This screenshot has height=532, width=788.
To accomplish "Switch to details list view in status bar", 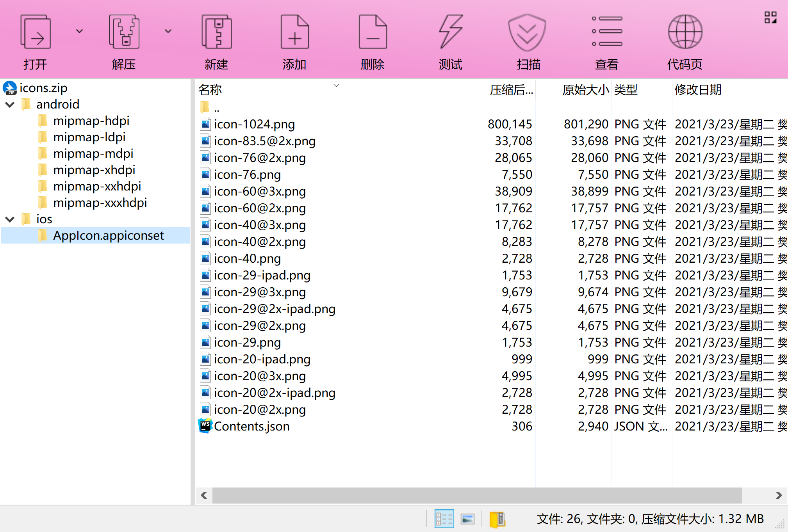I will pyautogui.click(x=444, y=519).
